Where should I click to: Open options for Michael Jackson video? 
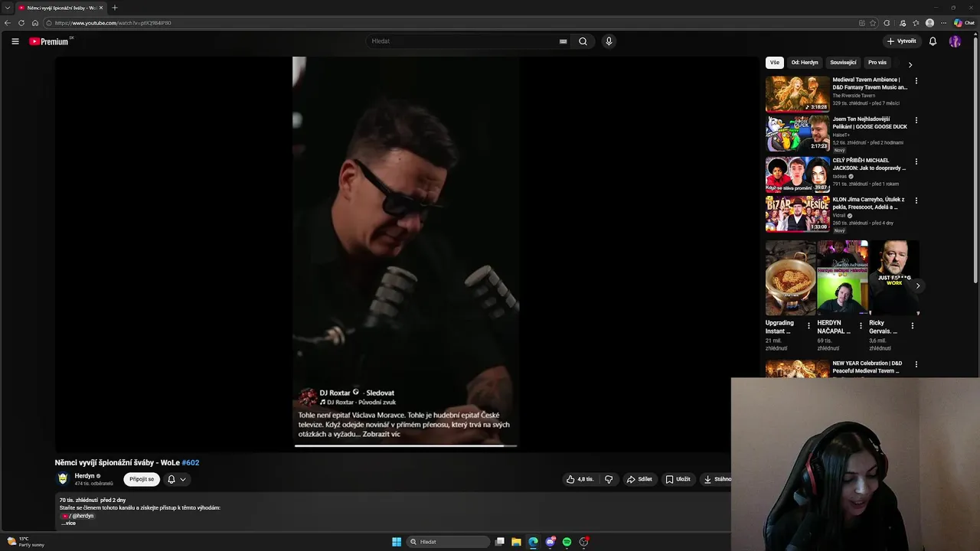916,161
